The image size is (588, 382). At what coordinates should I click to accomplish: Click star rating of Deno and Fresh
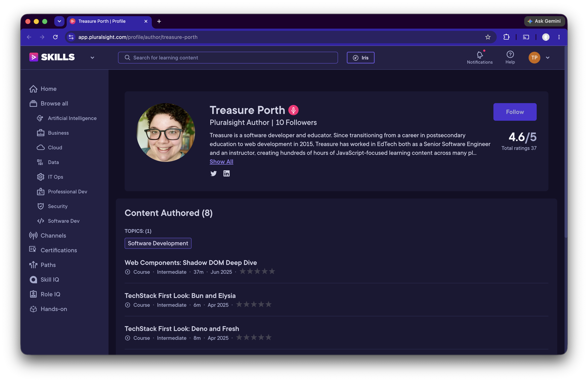254,337
